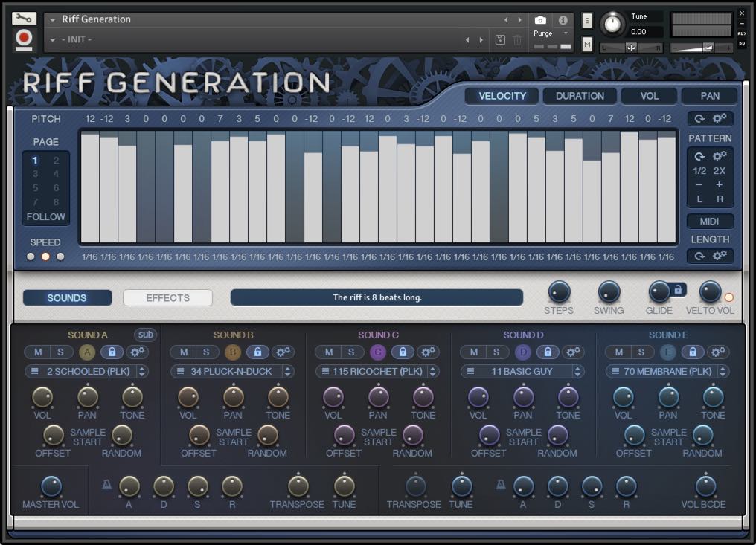The height and width of the screenshot is (545, 756).
Task: Switch to the VELOCITY tab
Action: [502, 96]
